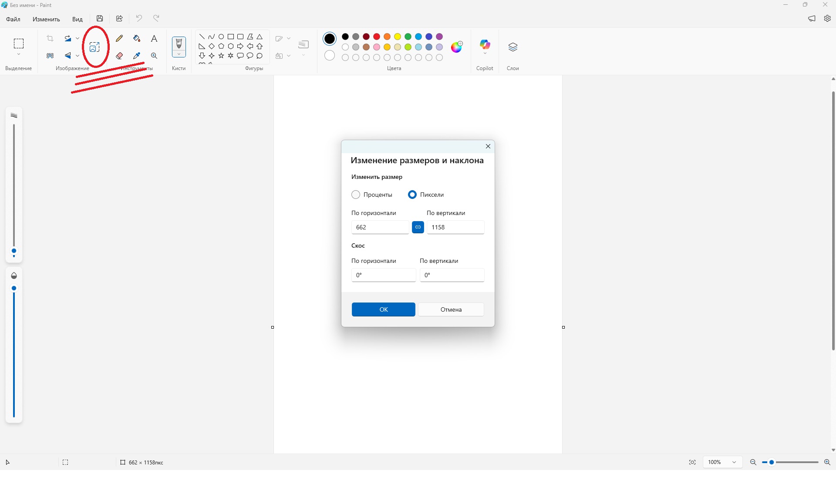Select the Pencil tool
This screenshot has height=504, width=836.
[x=119, y=38]
